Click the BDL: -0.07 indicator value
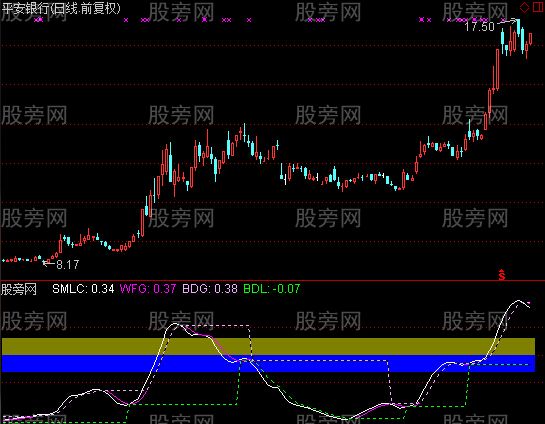This screenshot has height=424, width=545. coord(271,289)
